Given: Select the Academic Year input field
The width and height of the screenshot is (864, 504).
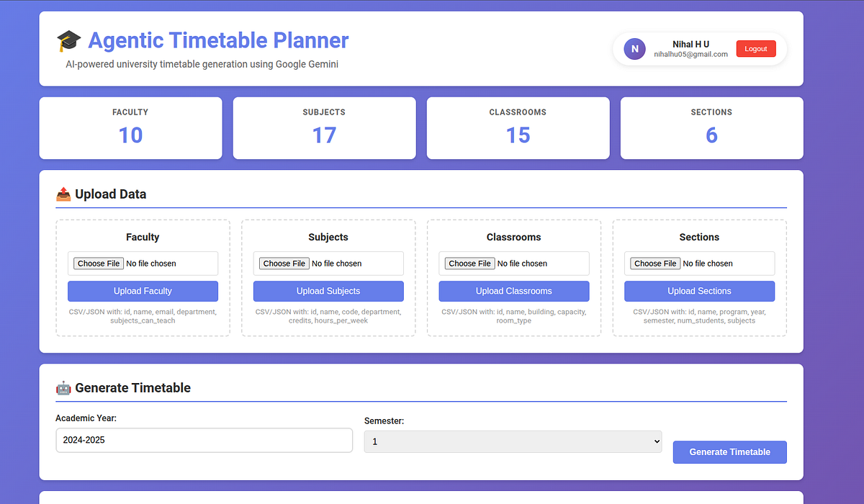Looking at the screenshot, I should click(x=204, y=441).
